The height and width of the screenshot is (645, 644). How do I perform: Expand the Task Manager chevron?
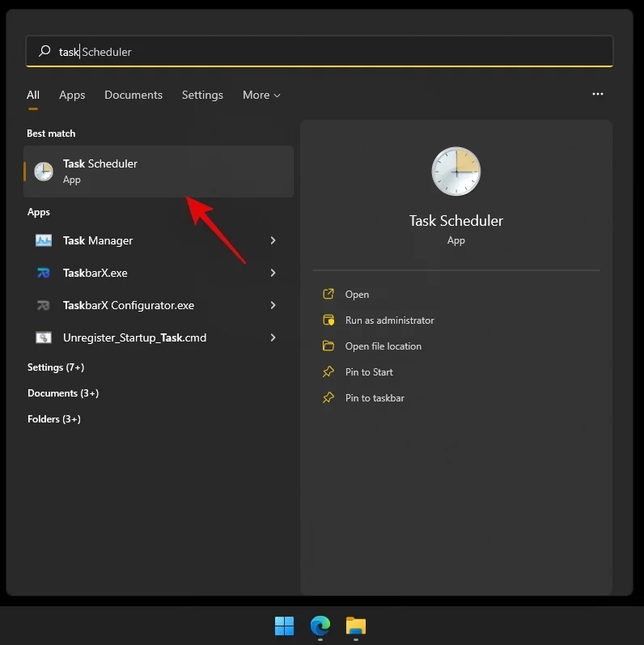coord(273,240)
